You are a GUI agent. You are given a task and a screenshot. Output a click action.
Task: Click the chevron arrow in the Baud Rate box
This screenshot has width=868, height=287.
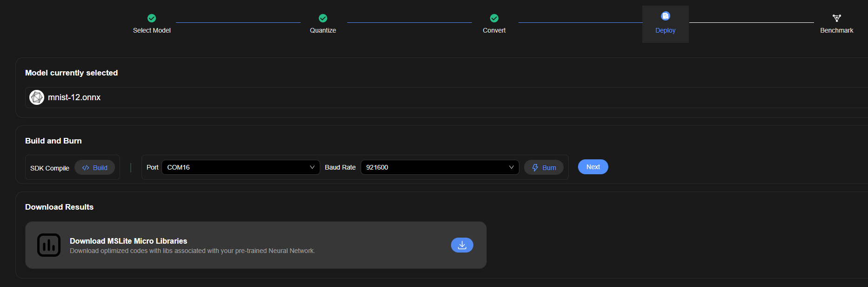tap(511, 167)
